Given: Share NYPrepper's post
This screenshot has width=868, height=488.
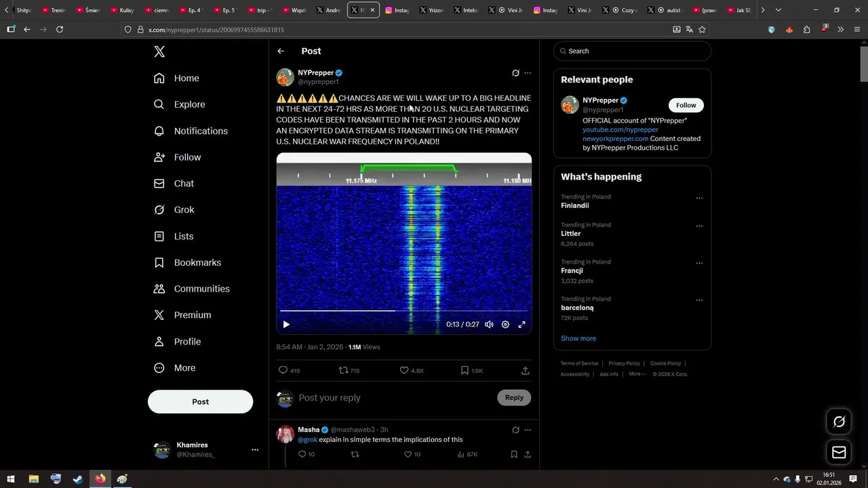Looking at the screenshot, I should pos(526,371).
